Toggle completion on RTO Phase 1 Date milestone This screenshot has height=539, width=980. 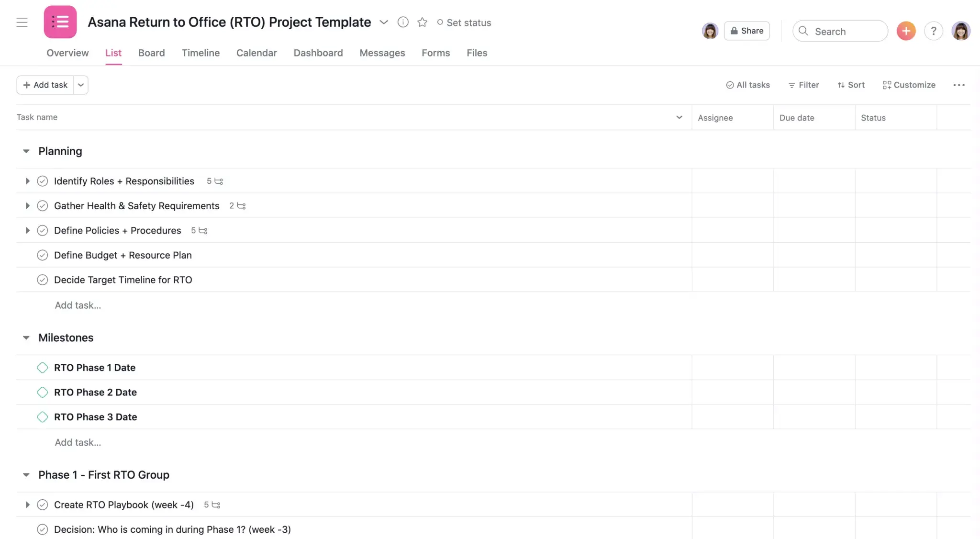click(x=42, y=367)
